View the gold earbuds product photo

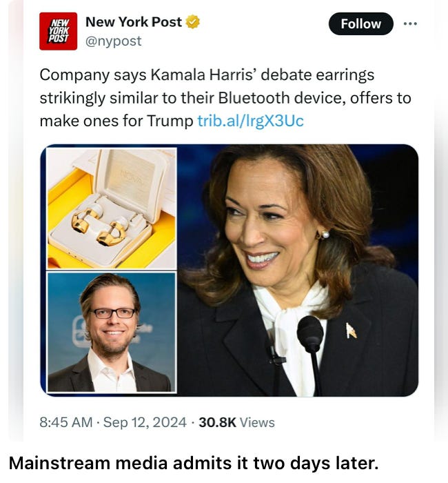(x=112, y=208)
